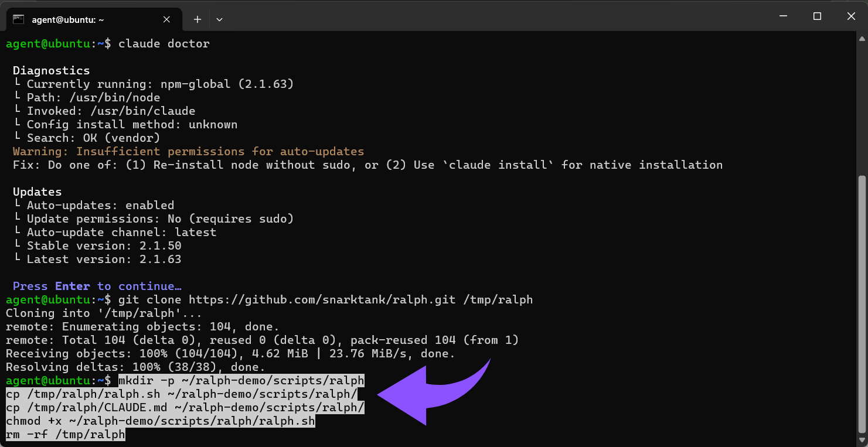Click the 'claude doctor' command text

pos(164,44)
